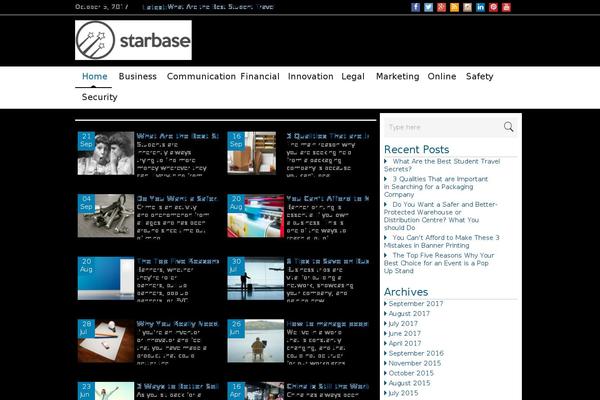Open the October 2015 archive
600x400 pixels.
[411, 373]
